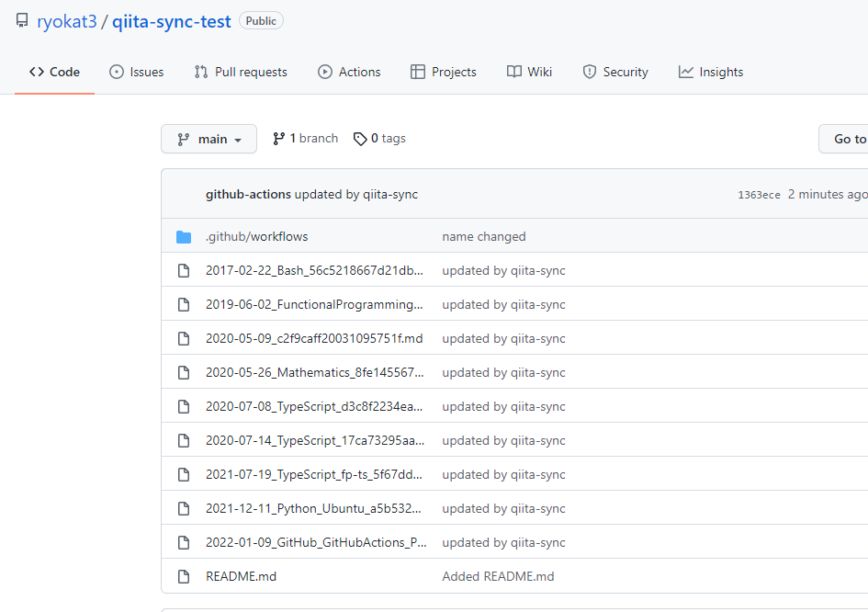Switch to the Projects tab
868x612 pixels.
coord(444,72)
